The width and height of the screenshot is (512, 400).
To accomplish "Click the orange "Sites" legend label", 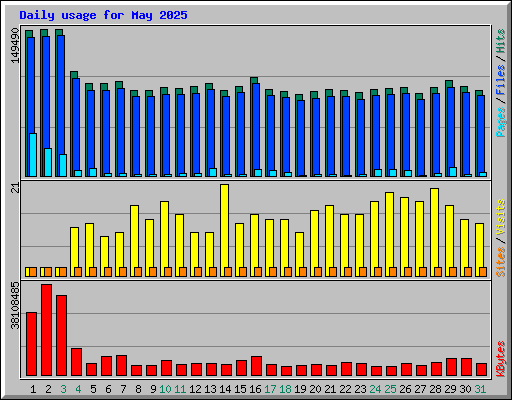I will [x=501, y=262].
